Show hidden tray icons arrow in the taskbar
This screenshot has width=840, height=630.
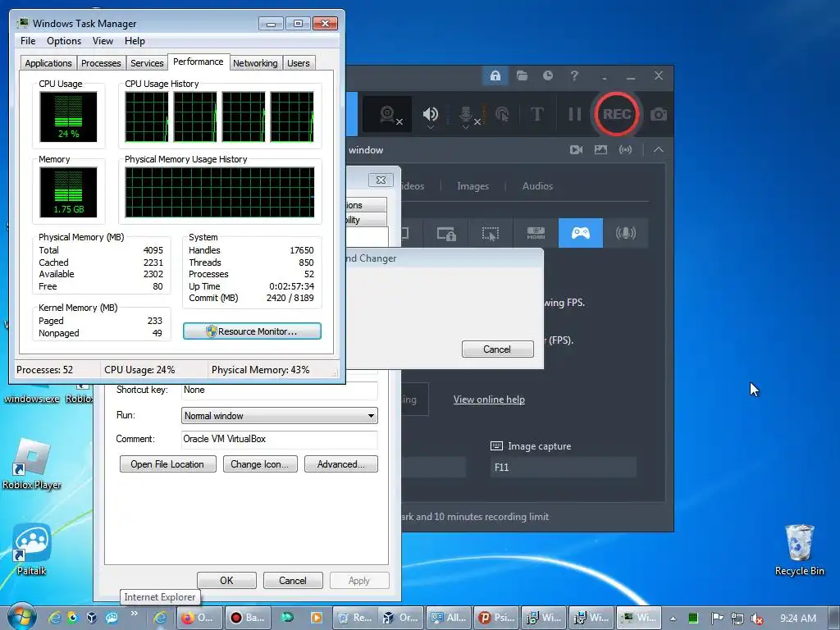pyautogui.click(x=673, y=619)
